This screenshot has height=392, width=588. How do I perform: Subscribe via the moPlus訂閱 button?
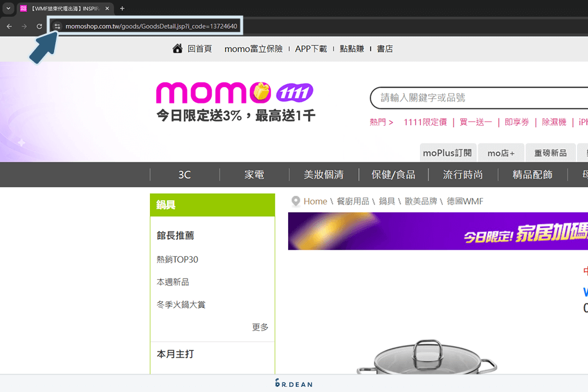tap(447, 152)
